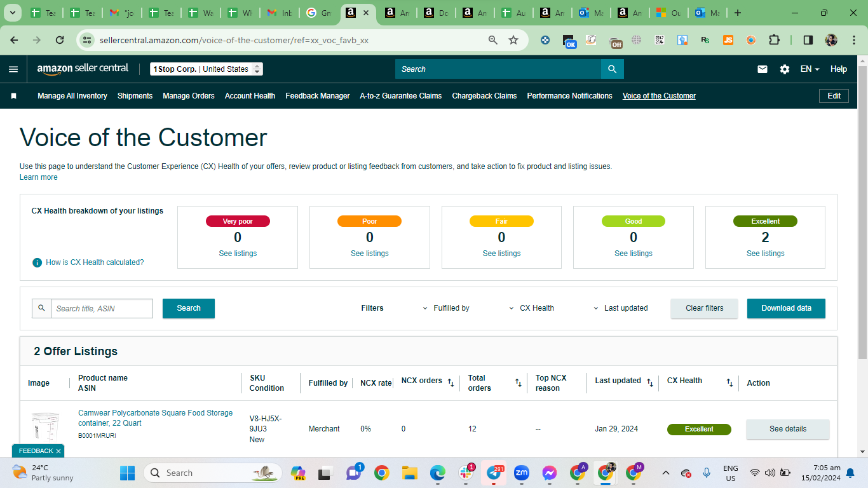Open Camwear Polycarbonate product link

tap(156, 418)
